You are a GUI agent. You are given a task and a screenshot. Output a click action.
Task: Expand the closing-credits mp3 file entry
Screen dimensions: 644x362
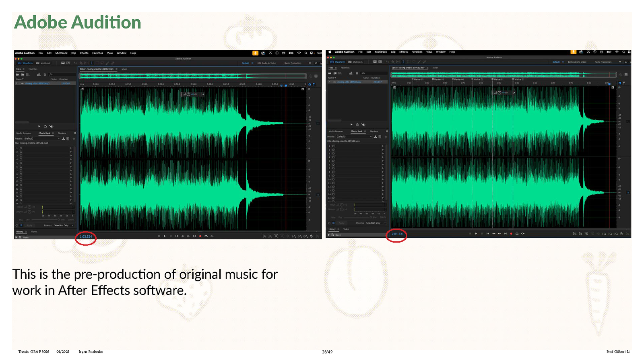[x=17, y=83]
